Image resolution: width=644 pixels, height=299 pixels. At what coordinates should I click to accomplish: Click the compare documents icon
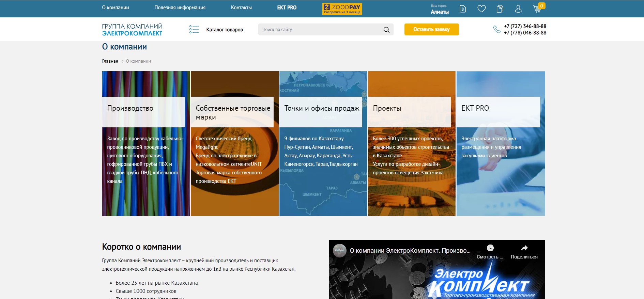[x=500, y=9]
